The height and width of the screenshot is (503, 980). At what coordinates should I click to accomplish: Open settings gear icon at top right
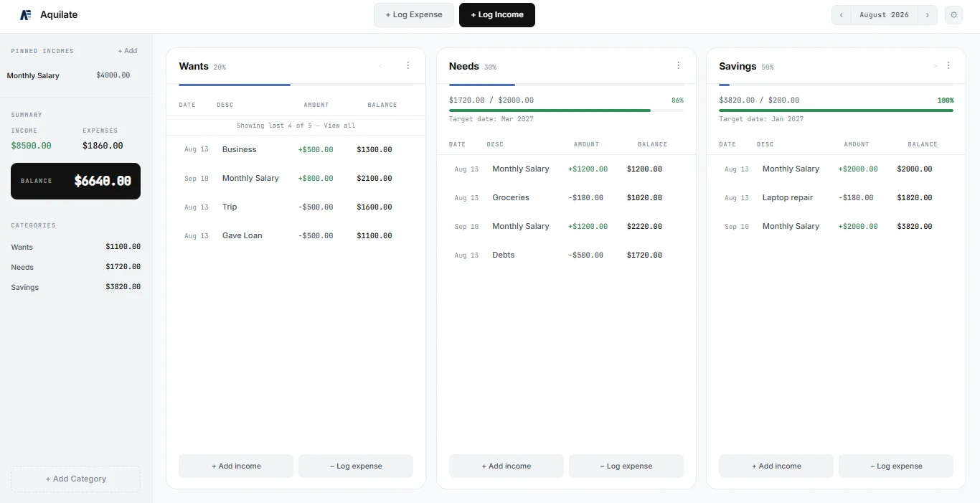(x=953, y=15)
